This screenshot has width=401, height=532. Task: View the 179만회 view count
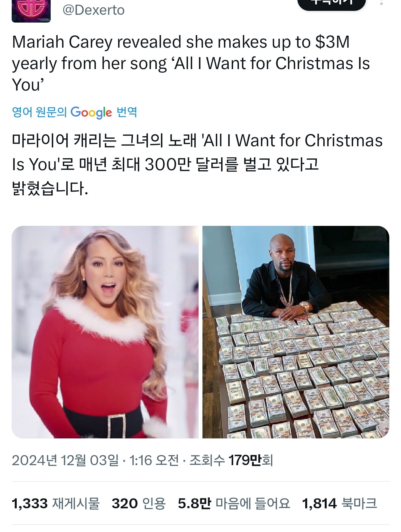[251, 460]
